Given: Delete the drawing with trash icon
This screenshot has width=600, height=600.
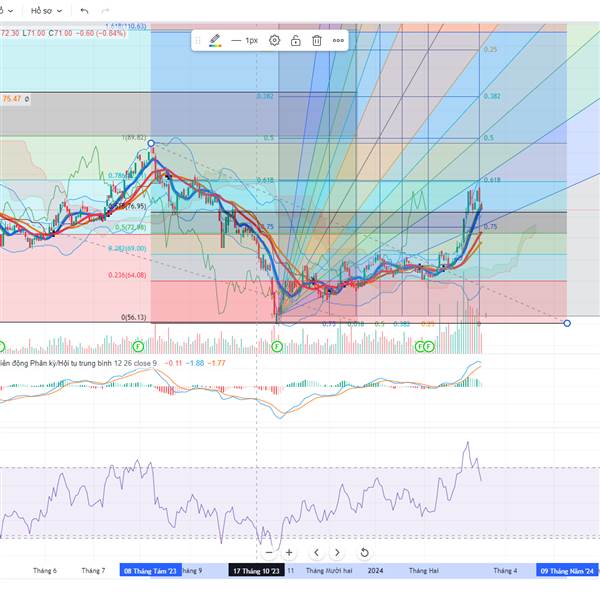Looking at the screenshot, I should pos(317,40).
